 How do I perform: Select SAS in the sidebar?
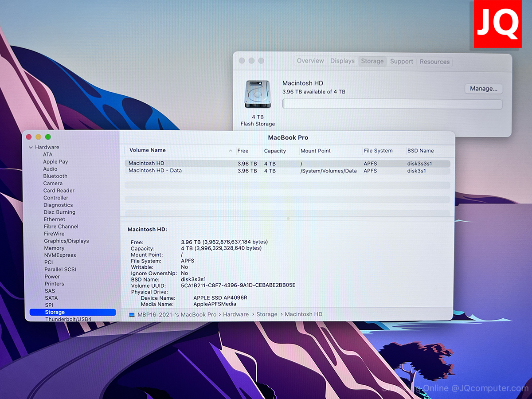pos(50,291)
